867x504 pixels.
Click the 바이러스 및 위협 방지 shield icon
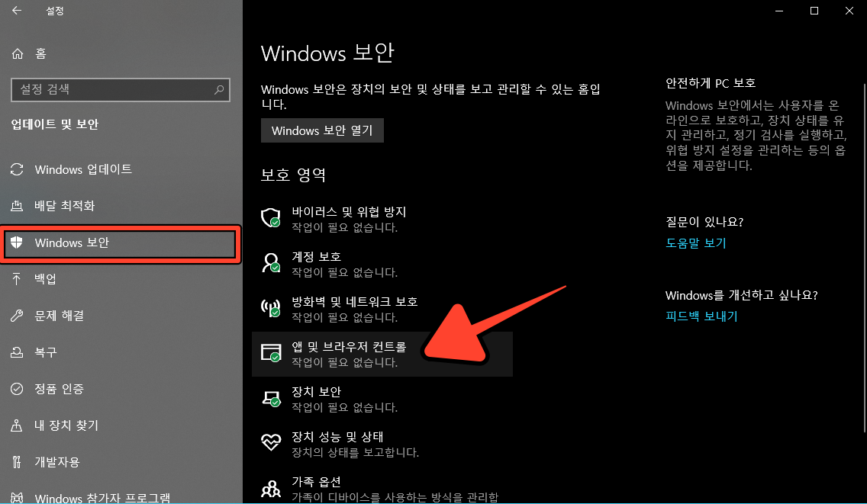click(271, 218)
